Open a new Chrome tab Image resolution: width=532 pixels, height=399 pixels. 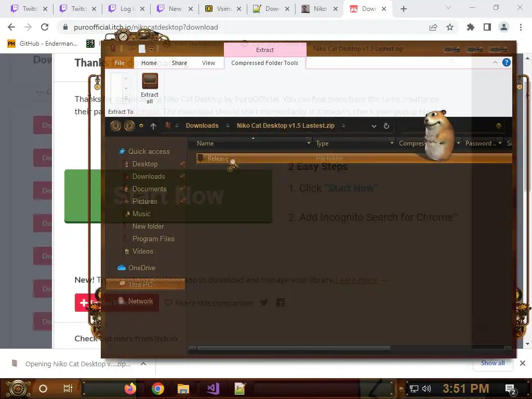pyautogui.click(x=403, y=9)
